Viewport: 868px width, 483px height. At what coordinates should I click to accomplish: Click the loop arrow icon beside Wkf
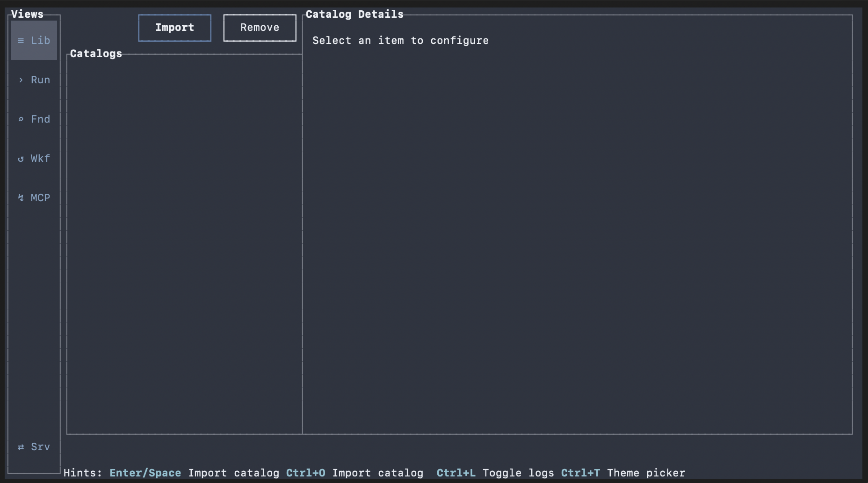pyautogui.click(x=21, y=159)
